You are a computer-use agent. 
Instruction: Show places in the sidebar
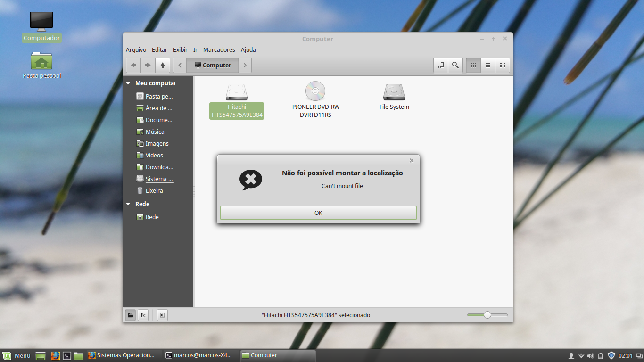coord(131,315)
